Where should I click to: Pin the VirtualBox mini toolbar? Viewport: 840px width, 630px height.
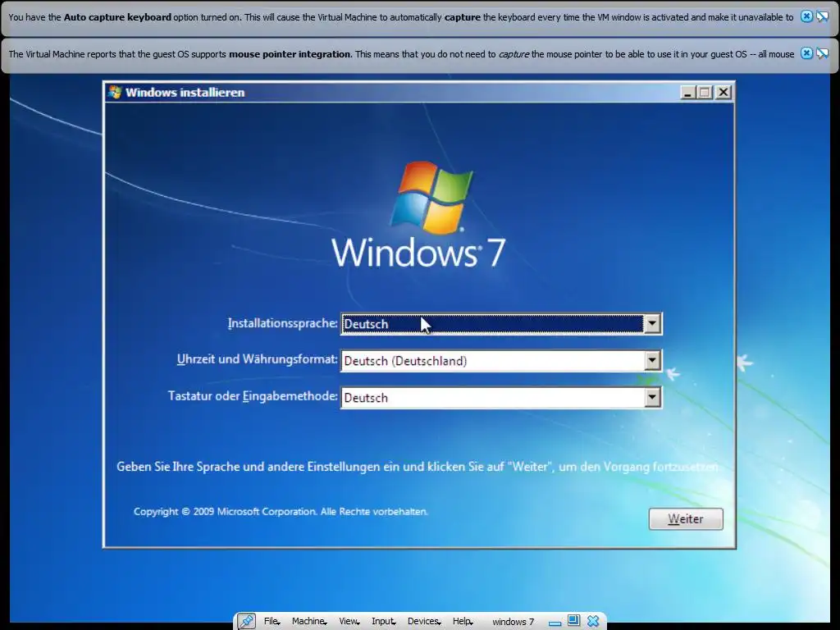[x=247, y=622]
